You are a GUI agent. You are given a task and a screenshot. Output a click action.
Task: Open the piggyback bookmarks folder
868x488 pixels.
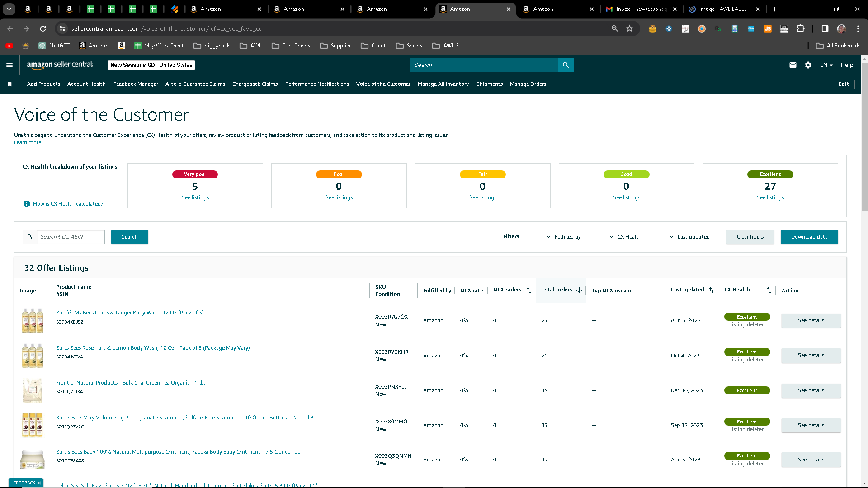212,46
